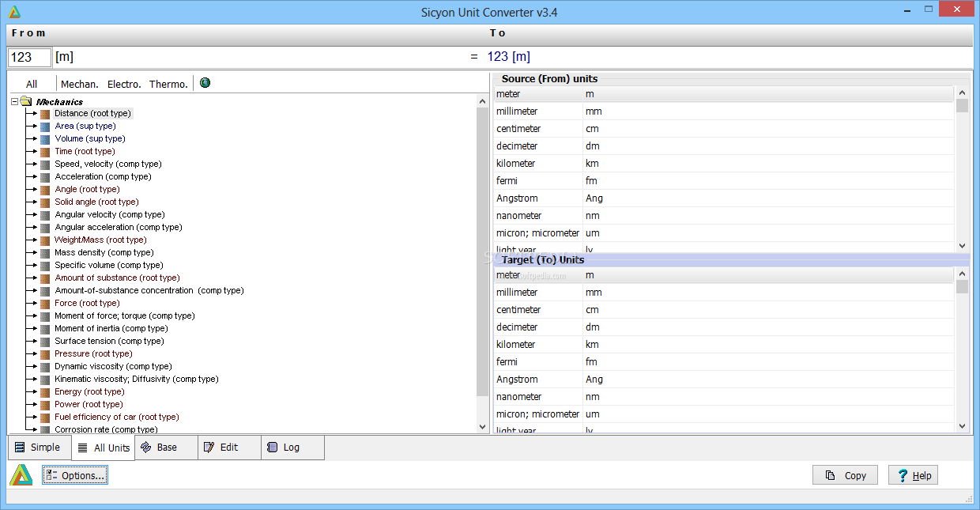Screen dimensions: 980x510
Task: Click the icon beside Solid angle
Action: 45,202
